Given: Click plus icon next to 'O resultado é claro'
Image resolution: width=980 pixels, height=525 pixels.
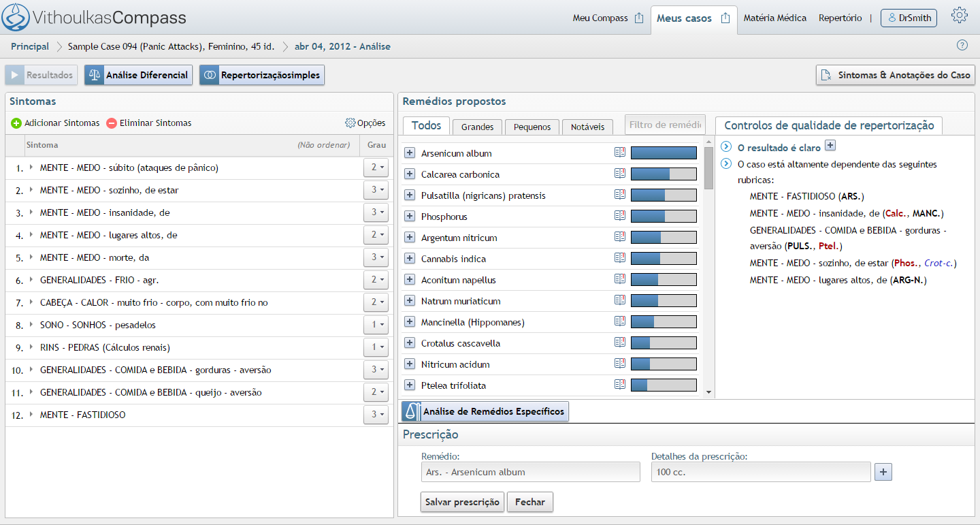Looking at the screenshot, I should click(x=830, y=146).
